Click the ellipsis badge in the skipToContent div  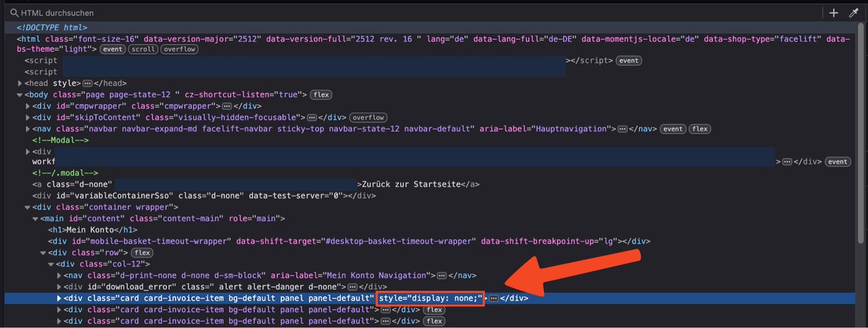click(312, 117)
